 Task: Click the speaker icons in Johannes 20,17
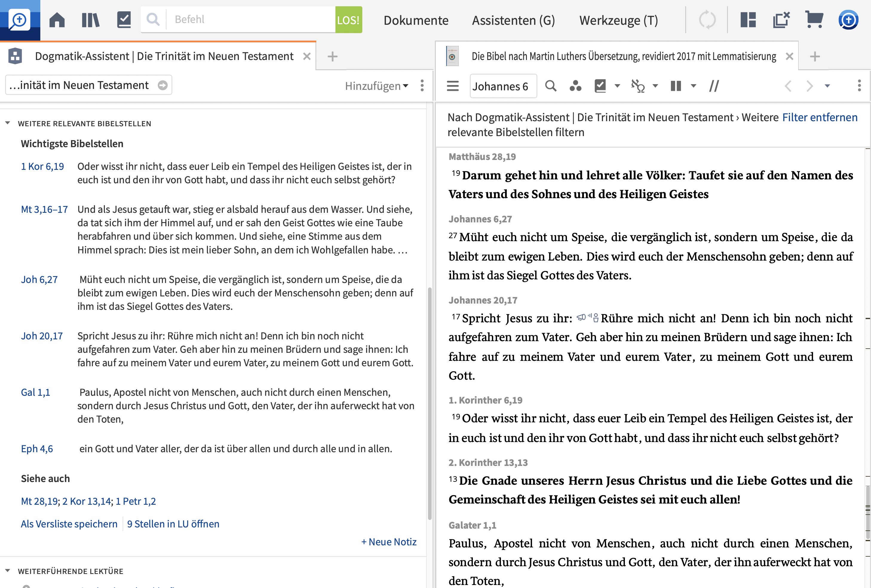pos(587,318)
